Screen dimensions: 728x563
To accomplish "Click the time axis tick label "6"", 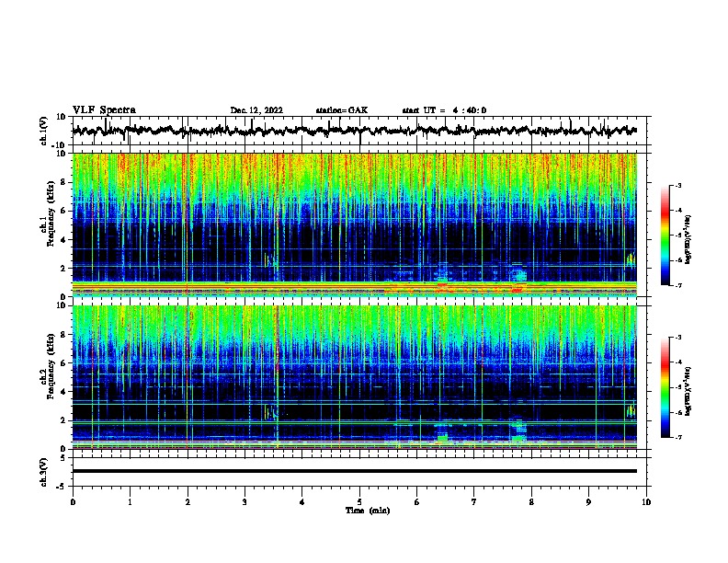I will pyautogui.click(x=417, y=502).
